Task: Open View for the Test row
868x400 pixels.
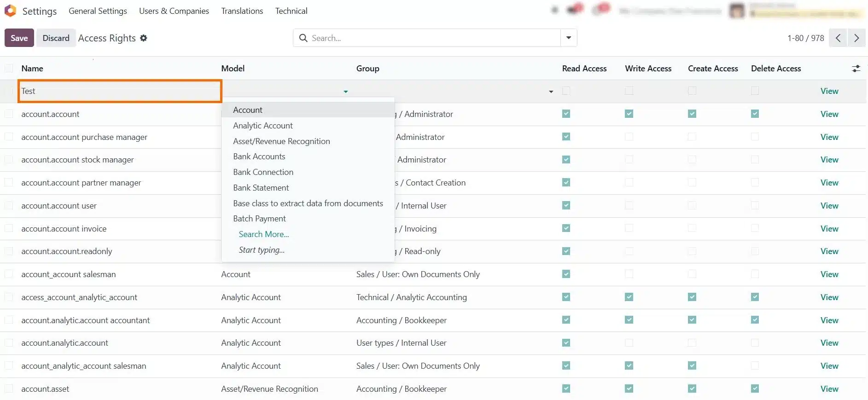Action: coord(829,91)
